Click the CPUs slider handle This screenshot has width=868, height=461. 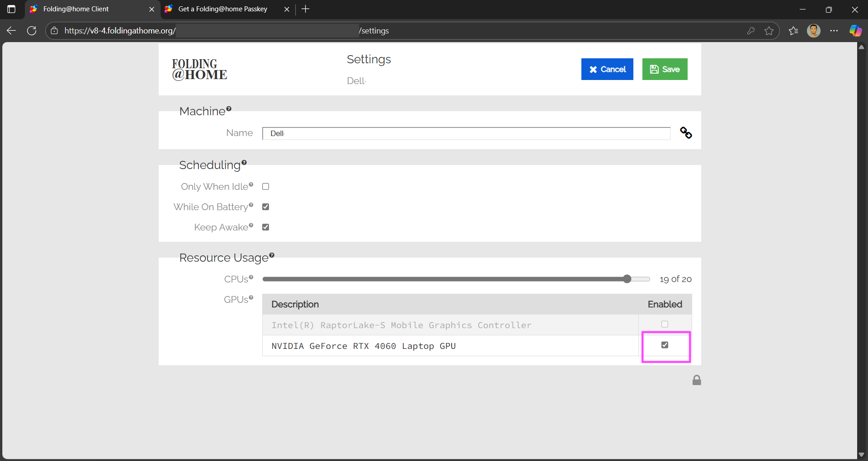(627, 279)
